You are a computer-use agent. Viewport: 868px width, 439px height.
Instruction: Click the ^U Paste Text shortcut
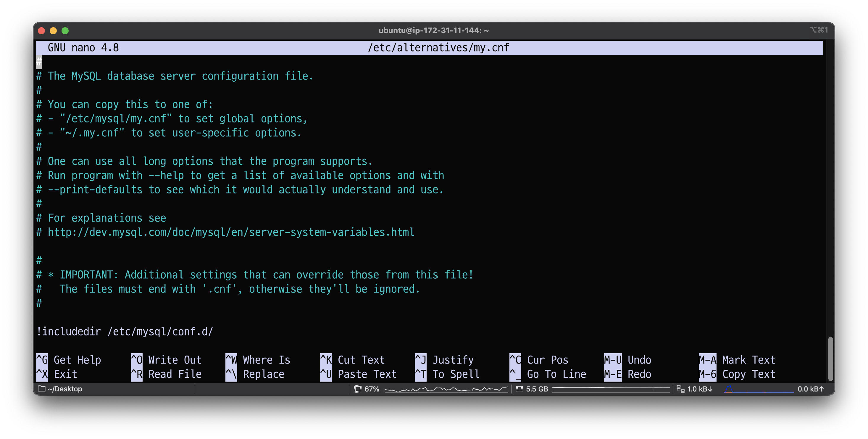[x=359, y=374]
